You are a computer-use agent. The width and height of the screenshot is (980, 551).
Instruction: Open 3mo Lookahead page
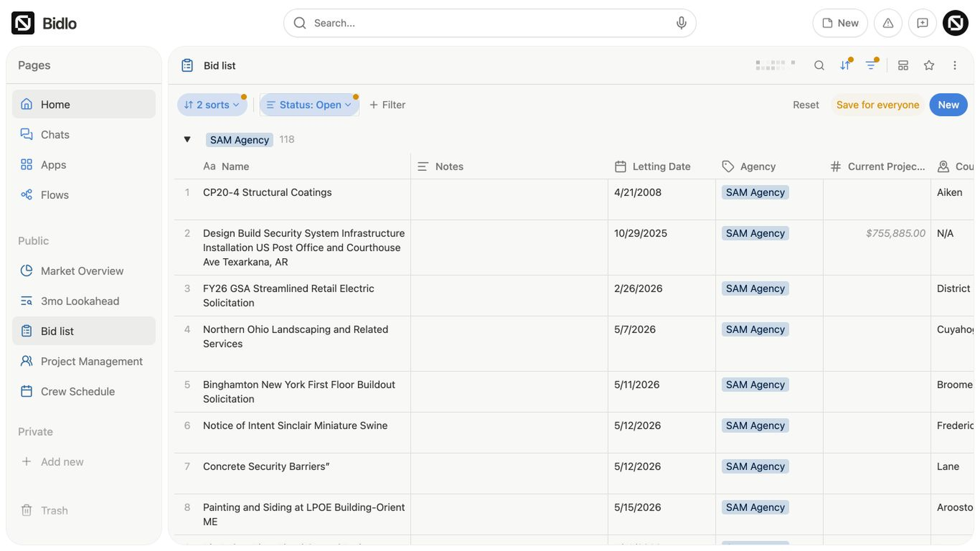tap(84, 301)
